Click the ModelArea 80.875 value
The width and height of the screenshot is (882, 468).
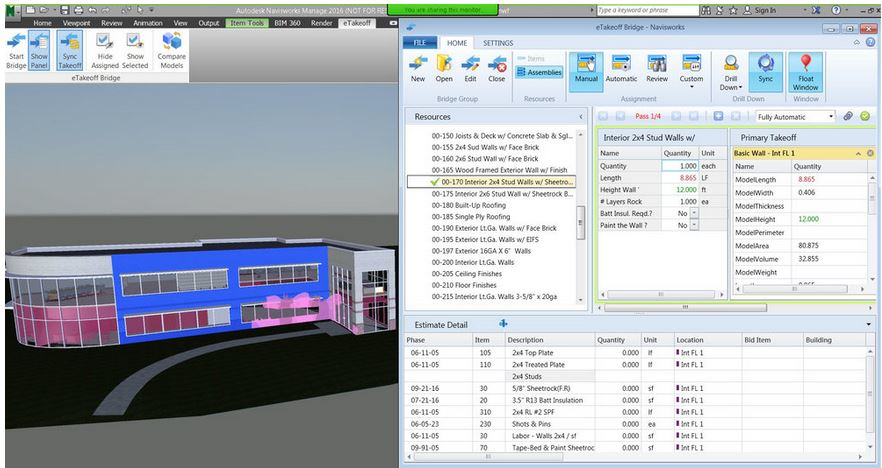coord(808,246)
